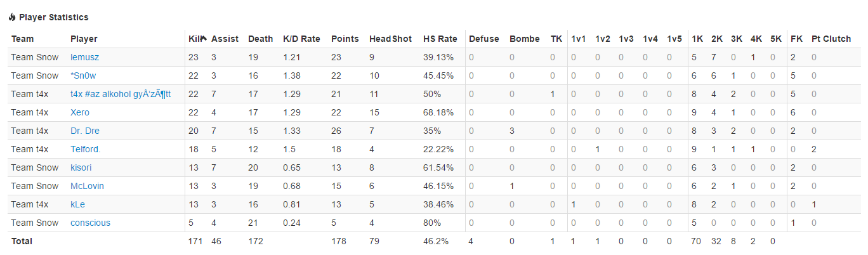
Task: Sort table by Death column header
Action: point(261,39)
